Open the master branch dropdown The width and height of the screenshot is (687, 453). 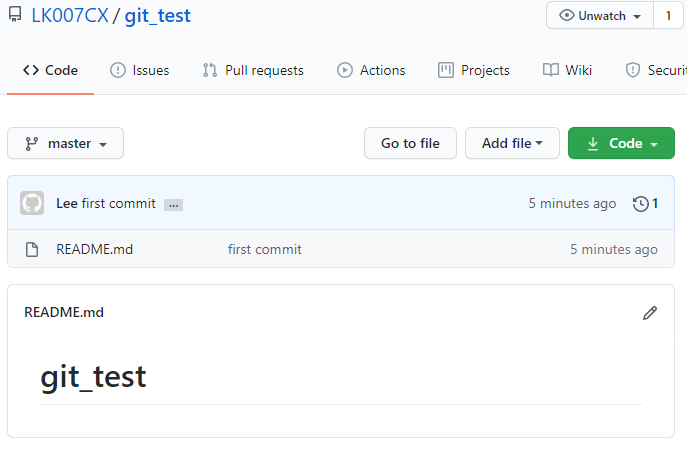65,143
